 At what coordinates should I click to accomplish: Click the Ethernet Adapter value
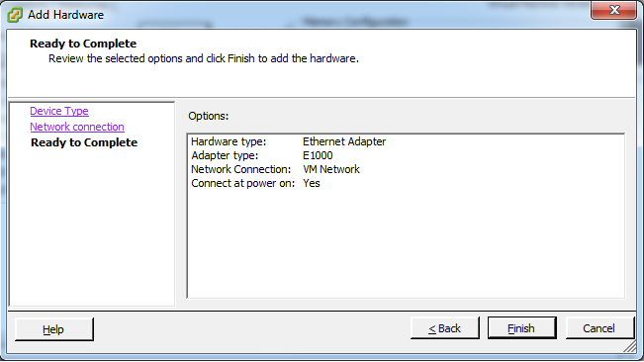point(344,141)
